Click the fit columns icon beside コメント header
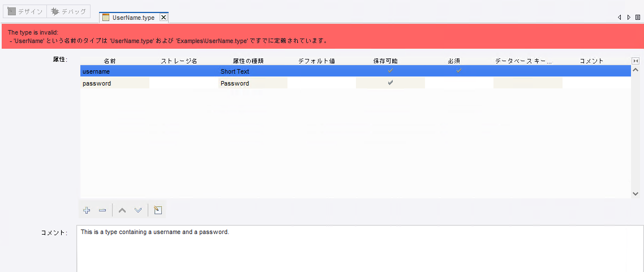 pos(635,61)
